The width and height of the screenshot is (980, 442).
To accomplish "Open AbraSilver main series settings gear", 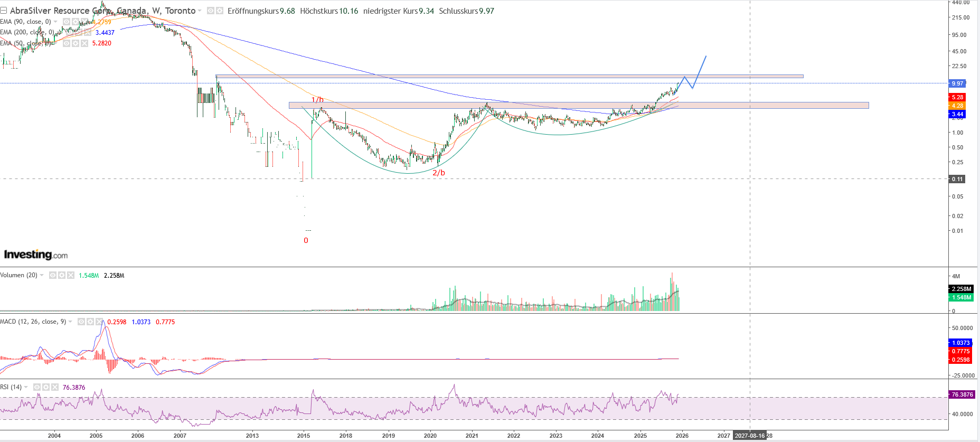I will 220,11.
